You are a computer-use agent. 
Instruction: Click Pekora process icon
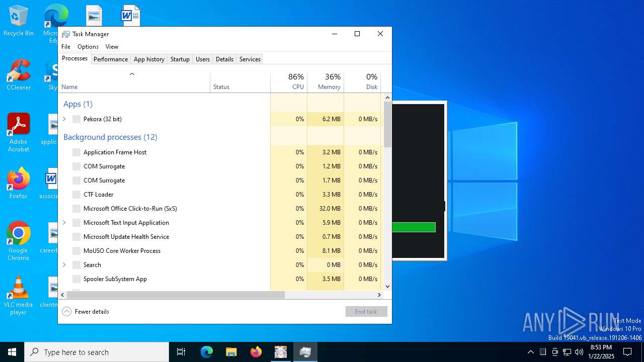pyautogui.click(x=76, y=119)
